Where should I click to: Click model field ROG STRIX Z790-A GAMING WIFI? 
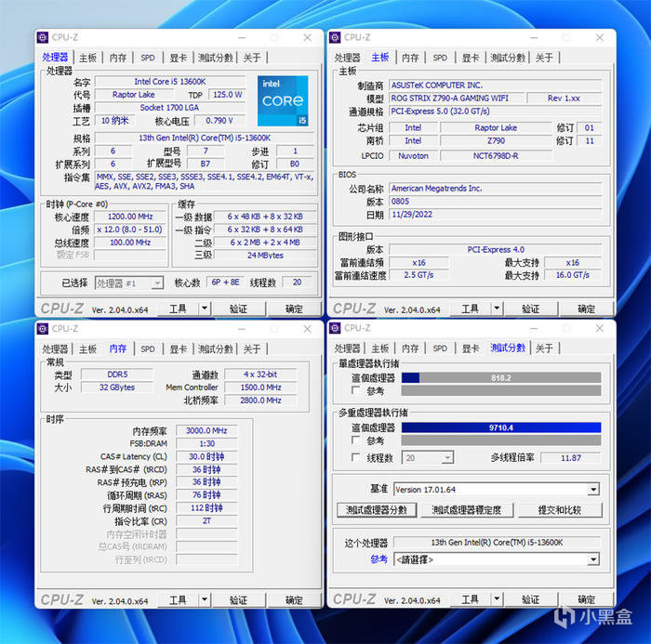[456, 99]
